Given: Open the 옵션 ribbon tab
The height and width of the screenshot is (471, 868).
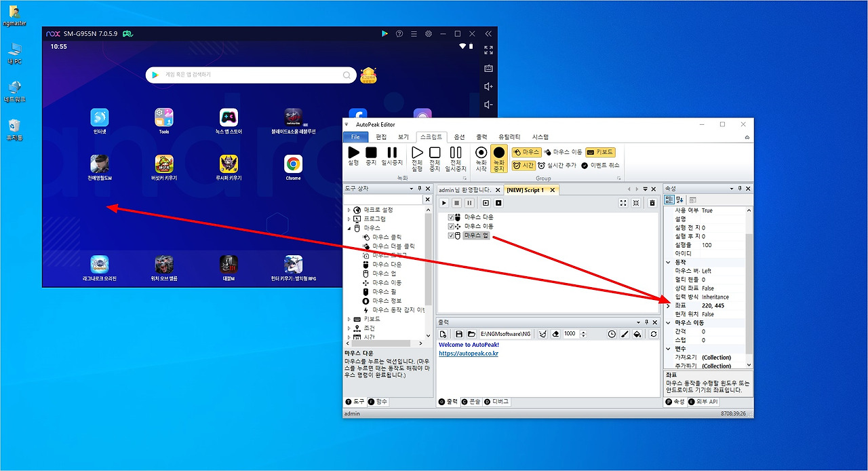Looking at the screenshot, I should 459,137.
